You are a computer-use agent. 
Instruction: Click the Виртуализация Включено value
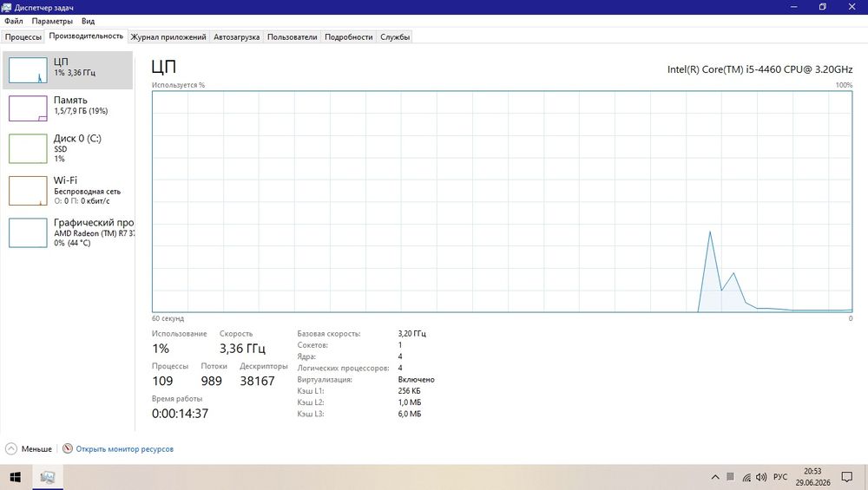417,379
